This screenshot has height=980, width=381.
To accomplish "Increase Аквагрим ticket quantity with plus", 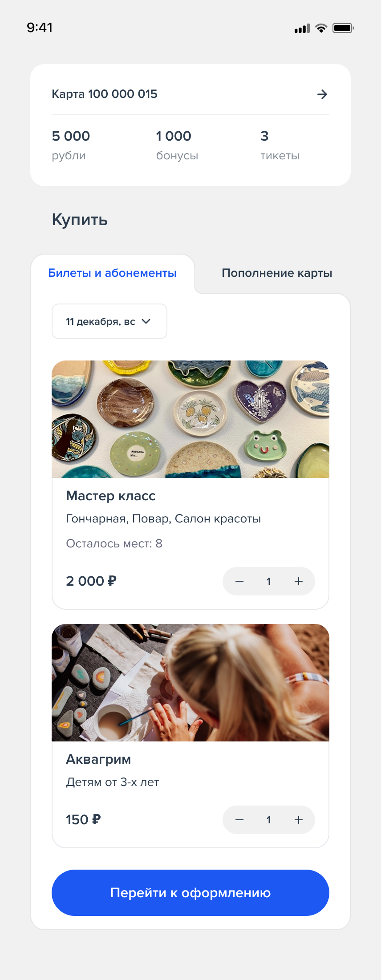I will (x=299, y=820).
